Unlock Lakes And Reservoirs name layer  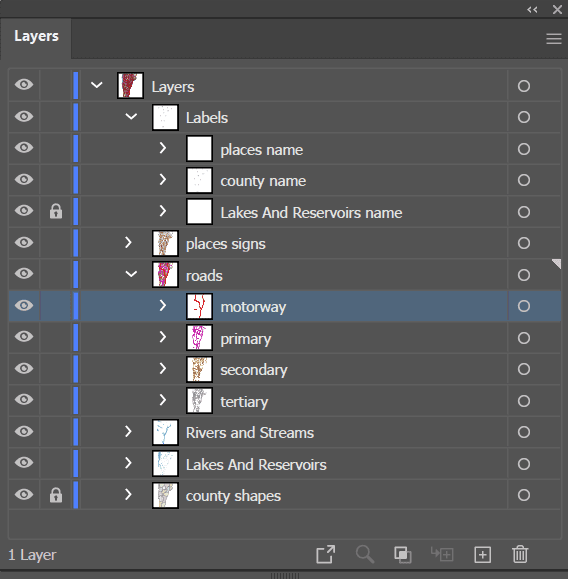coord(56,212)
